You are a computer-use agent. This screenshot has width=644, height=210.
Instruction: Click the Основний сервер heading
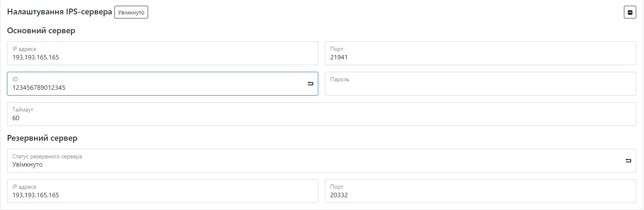(41, 31)
